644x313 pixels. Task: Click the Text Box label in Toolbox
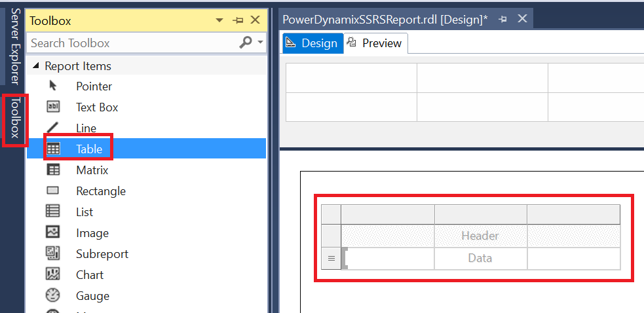coord(97,107)
